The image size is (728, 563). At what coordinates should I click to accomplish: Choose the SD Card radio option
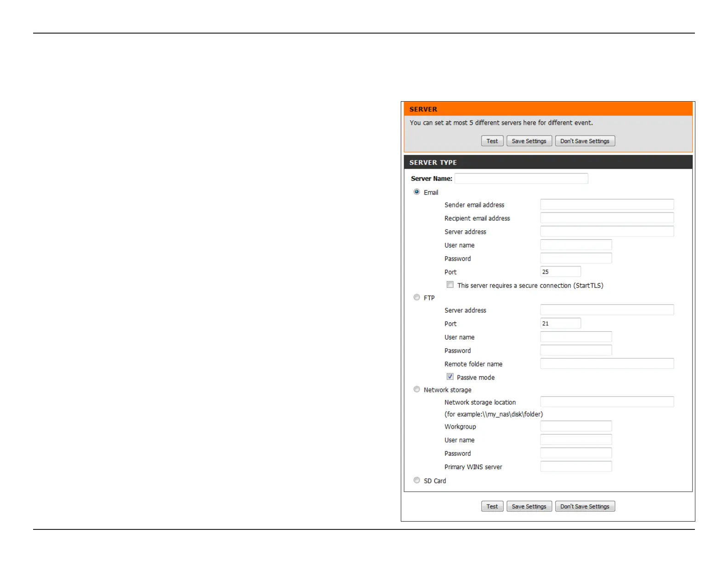pyautogui.click(x=417, y=480)
